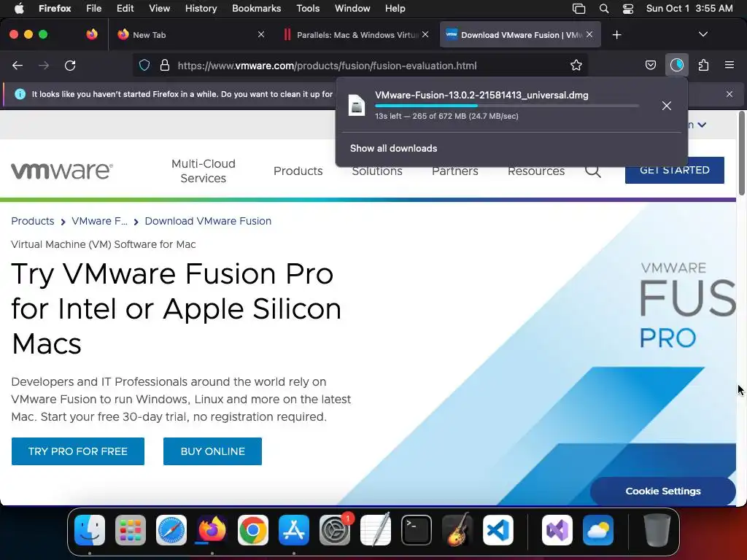The width and height of the screenshot is (747, 560).
Task: Open a new tab with plus button
Action: (x=617, y=35)
